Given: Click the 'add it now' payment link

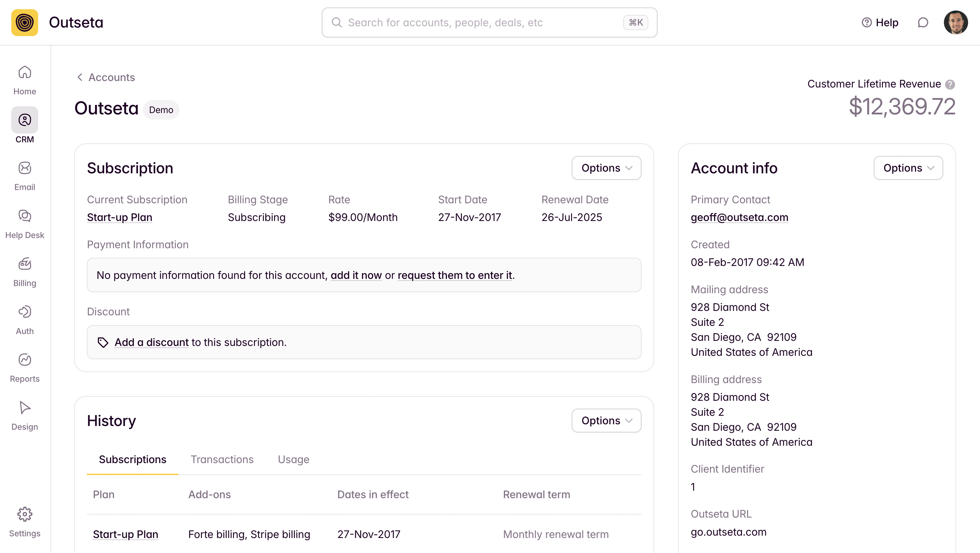Looking at the screenshot, I should pos(356,275).
